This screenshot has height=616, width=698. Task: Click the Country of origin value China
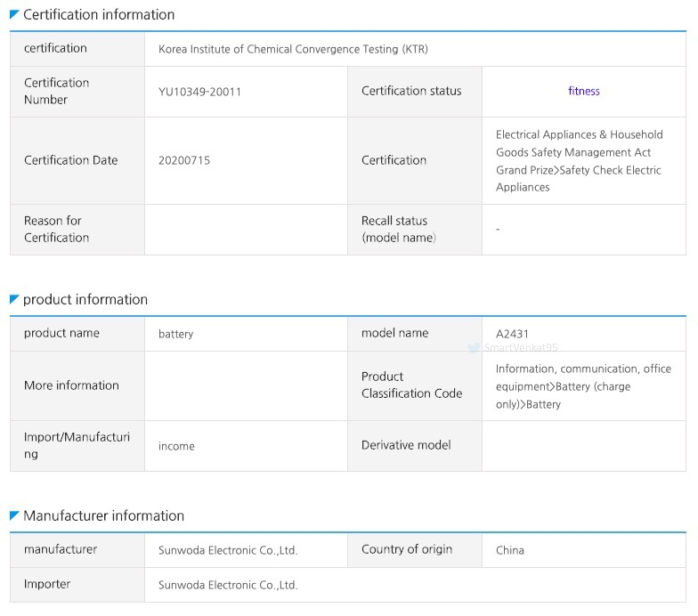(510, 550)
